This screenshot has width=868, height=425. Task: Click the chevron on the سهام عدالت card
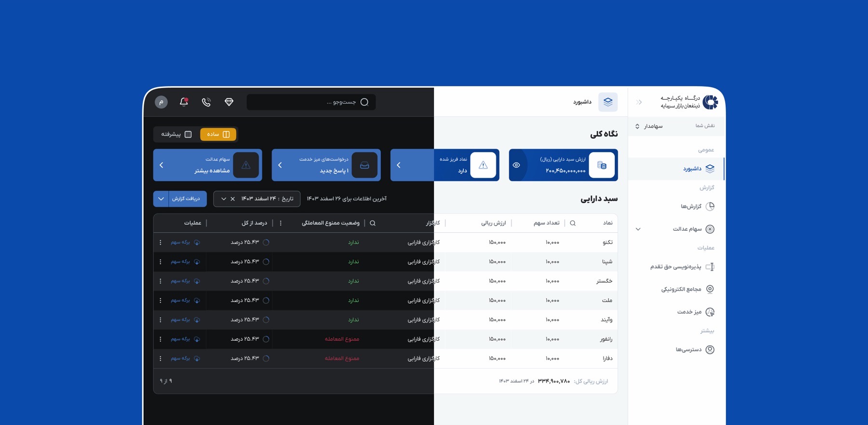pos(162,165)
